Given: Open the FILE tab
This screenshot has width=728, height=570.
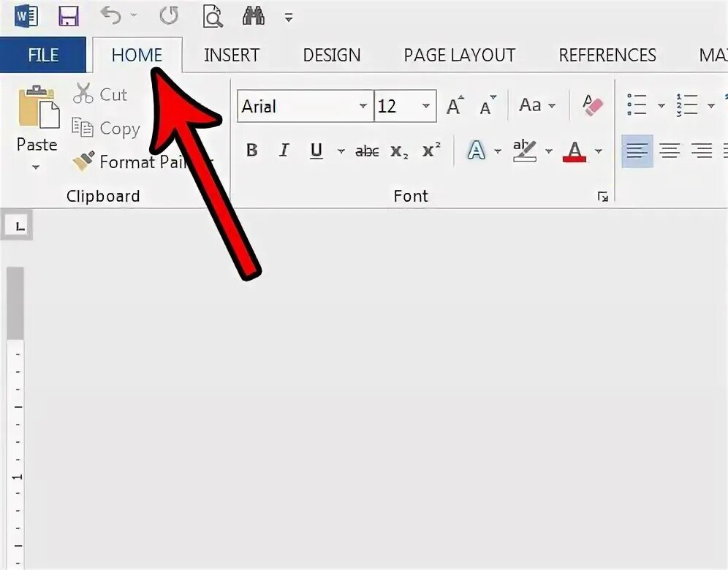Looking at the screenshot, I should (42, 56).
